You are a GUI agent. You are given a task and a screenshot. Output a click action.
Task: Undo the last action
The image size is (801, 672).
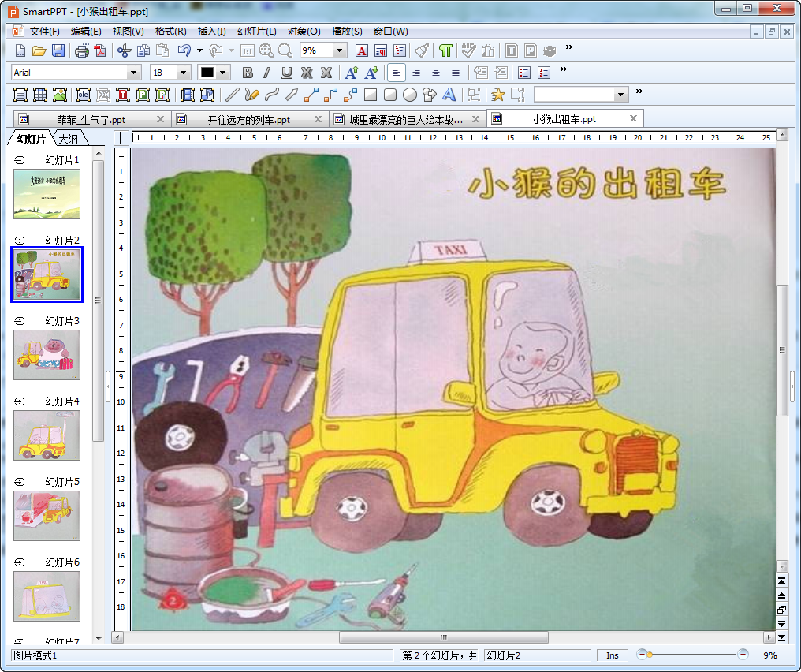[184, 50]
